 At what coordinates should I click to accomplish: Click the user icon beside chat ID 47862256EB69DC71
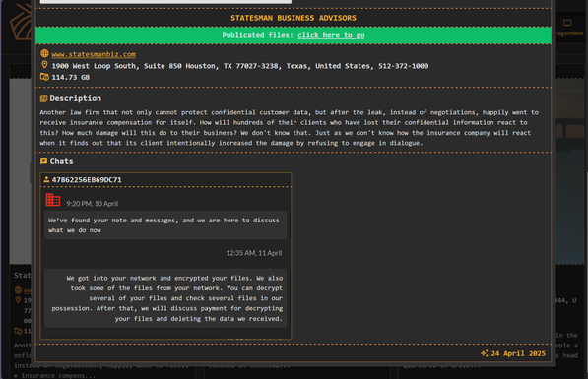[x=46, y=179]
